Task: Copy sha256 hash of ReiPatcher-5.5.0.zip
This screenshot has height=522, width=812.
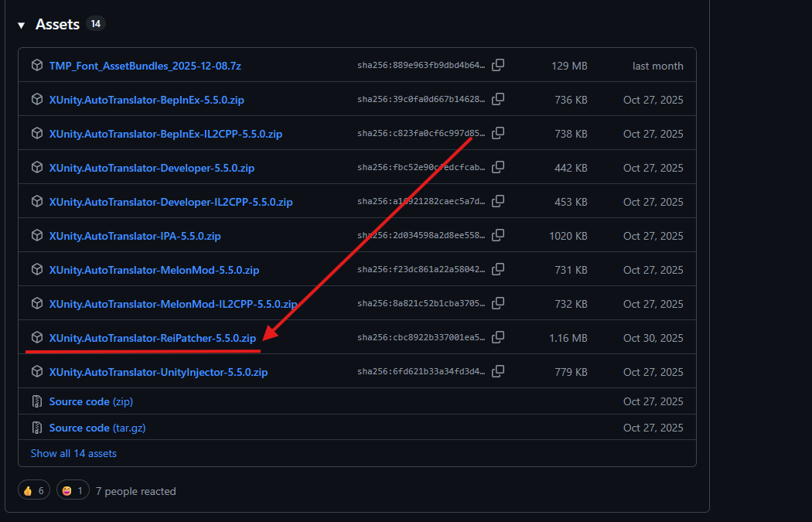Action: point(498,337)
